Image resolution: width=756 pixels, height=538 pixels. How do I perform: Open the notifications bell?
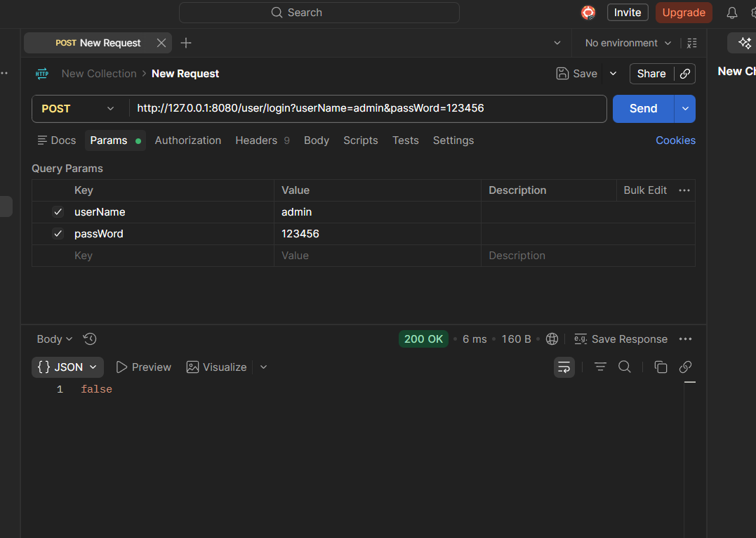732,13
